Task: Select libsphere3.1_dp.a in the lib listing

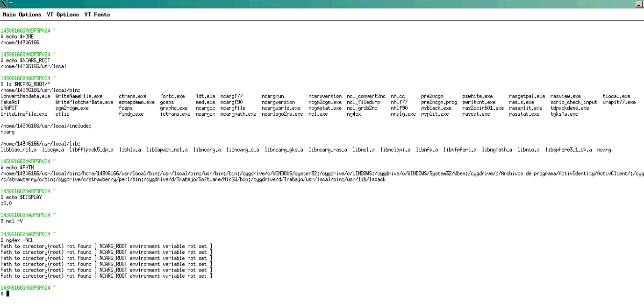Action: pyautogui.click(x=568, y=150)
